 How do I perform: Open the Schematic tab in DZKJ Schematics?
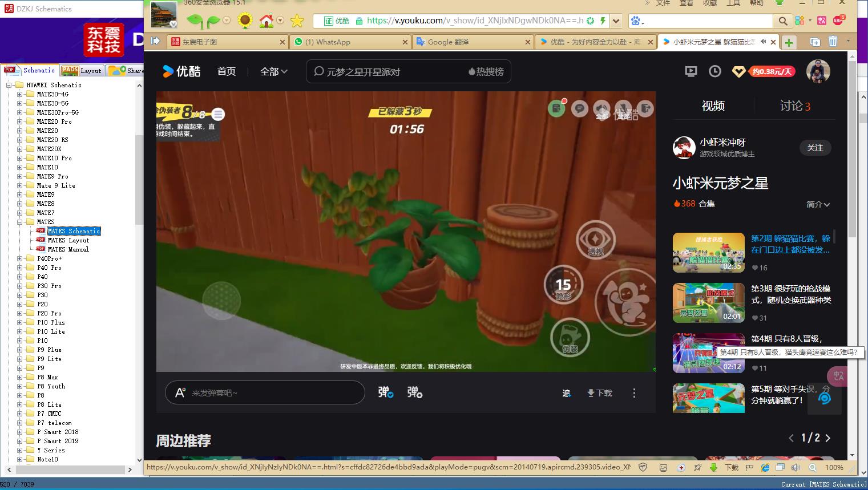[30, 70]
